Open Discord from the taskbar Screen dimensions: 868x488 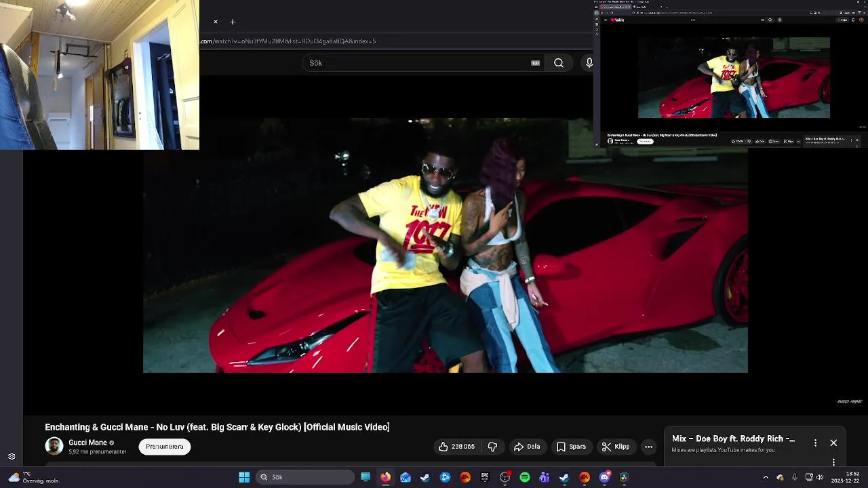click(x=604, y=477)
